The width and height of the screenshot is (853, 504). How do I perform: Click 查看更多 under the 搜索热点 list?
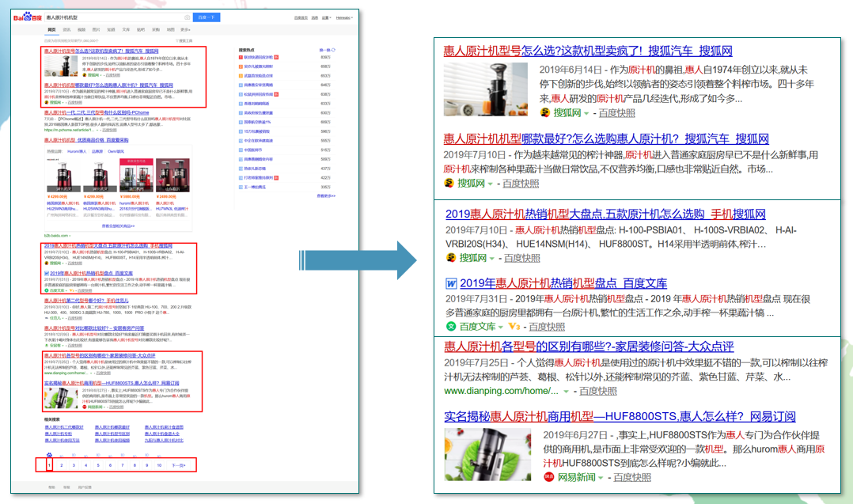tap(326, 195)
